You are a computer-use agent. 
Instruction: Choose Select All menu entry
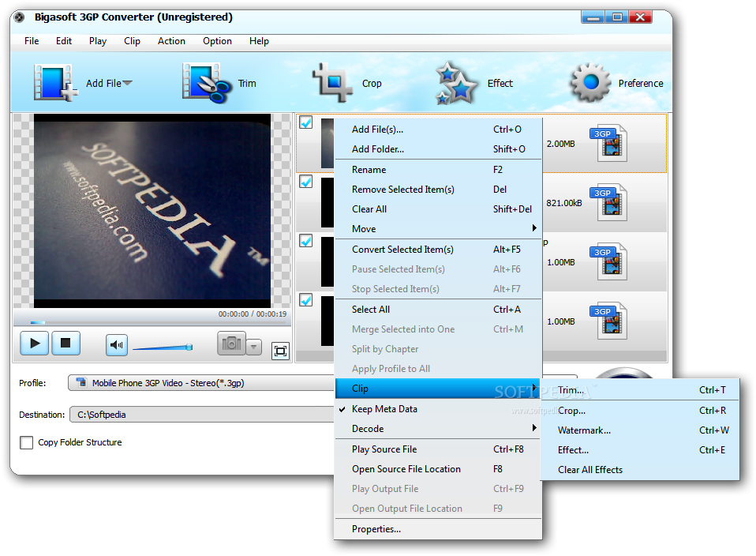(x=438, y=310)
